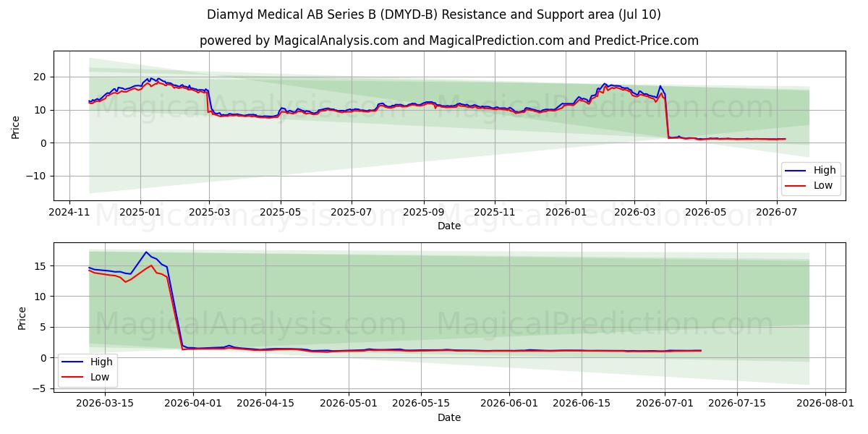Click the '2026-04-01' date label on bottom chart
868x434 pixels.
(193, 405)
